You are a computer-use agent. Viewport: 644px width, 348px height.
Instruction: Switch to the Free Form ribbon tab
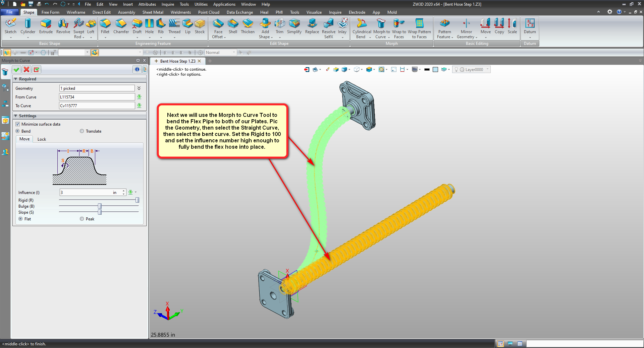point(50,12)
